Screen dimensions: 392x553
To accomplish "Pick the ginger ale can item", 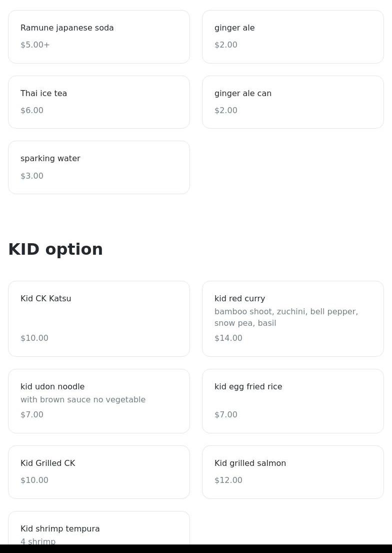I will (293, 102).
